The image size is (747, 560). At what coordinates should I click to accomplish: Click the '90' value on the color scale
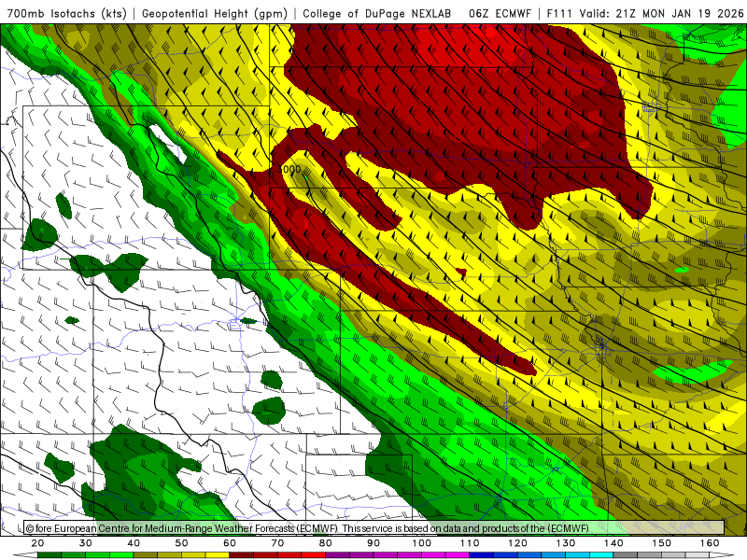coord(373,543)
